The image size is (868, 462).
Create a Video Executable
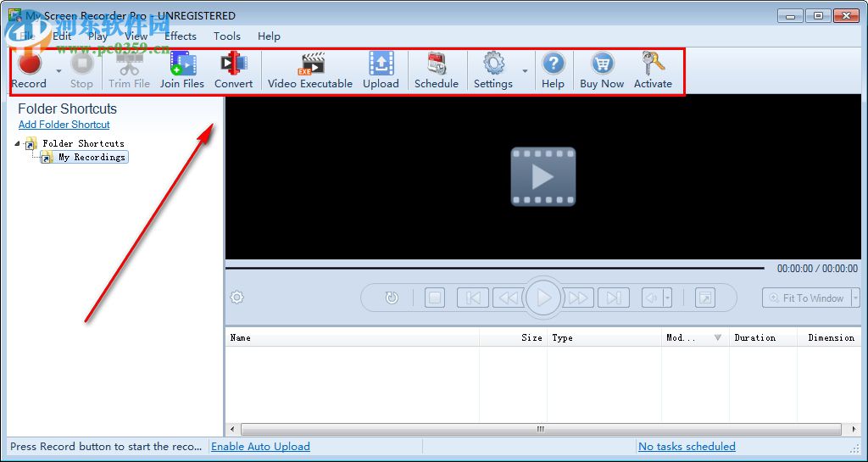click(310, 71)
